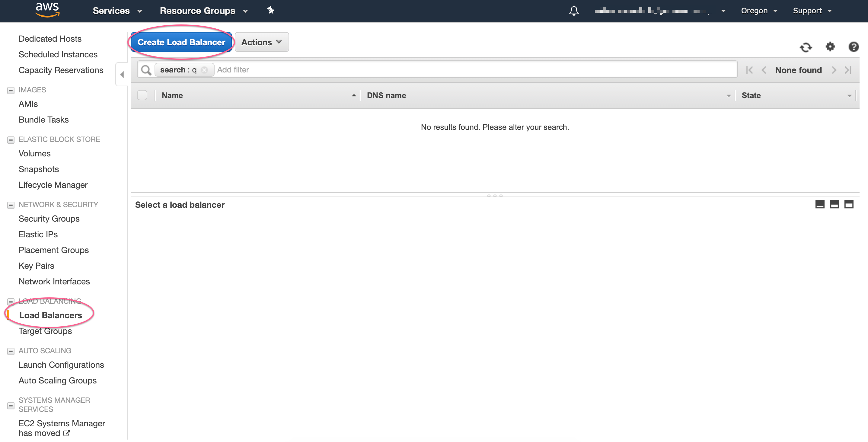Viewport: 868px width, 442px height.
Task: Click the help question mark icon
Action: (x=853, y=46)
